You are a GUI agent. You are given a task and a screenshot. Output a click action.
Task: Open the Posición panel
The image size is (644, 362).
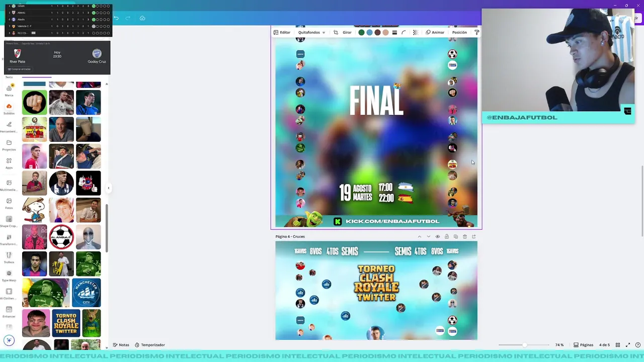459,32
